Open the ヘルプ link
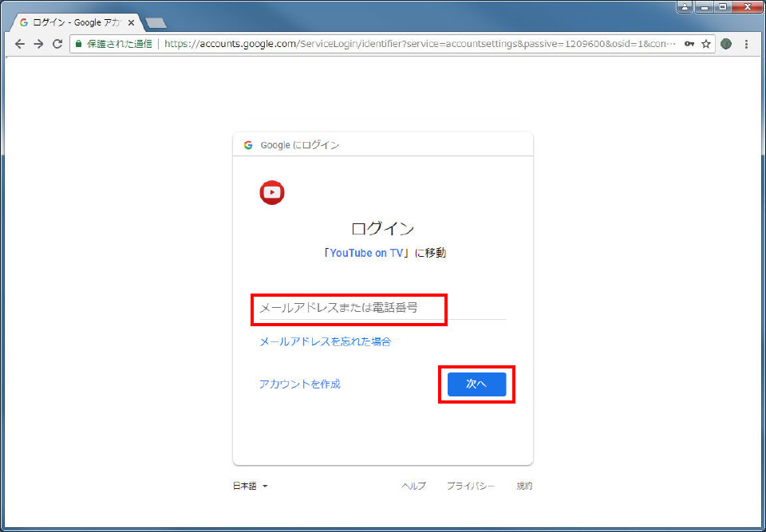The image size is (766, 532). coord(414,486)
